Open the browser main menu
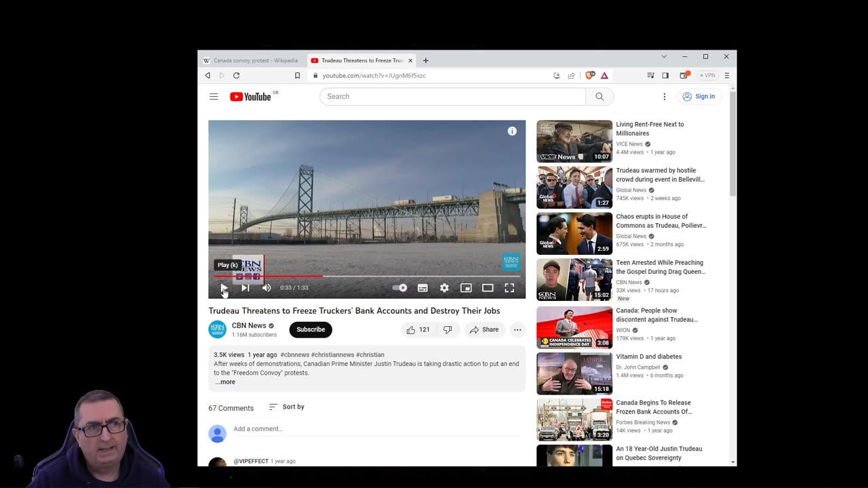 pos(727,75)
